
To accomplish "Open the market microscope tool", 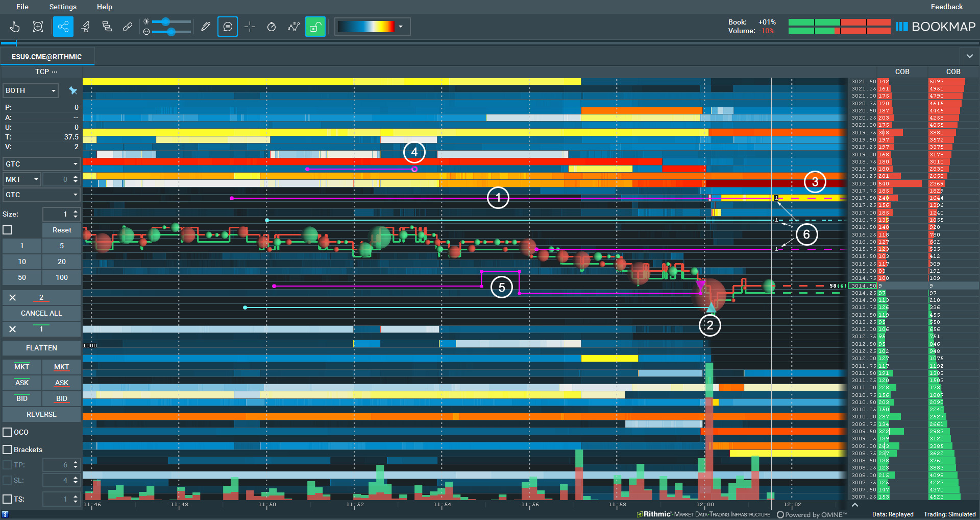I will (x=85, y=27).
